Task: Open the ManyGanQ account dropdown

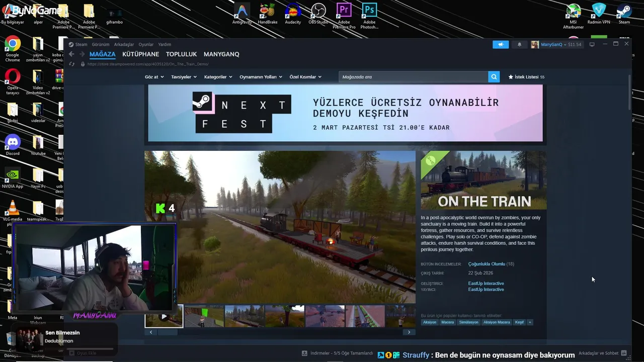Action: coord(556,44)
